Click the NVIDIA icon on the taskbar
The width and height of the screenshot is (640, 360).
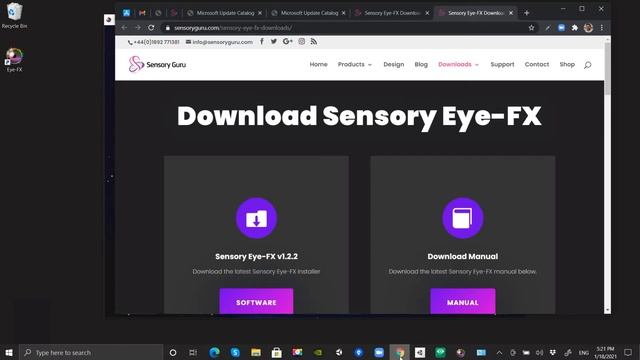(x=318, y=352)
